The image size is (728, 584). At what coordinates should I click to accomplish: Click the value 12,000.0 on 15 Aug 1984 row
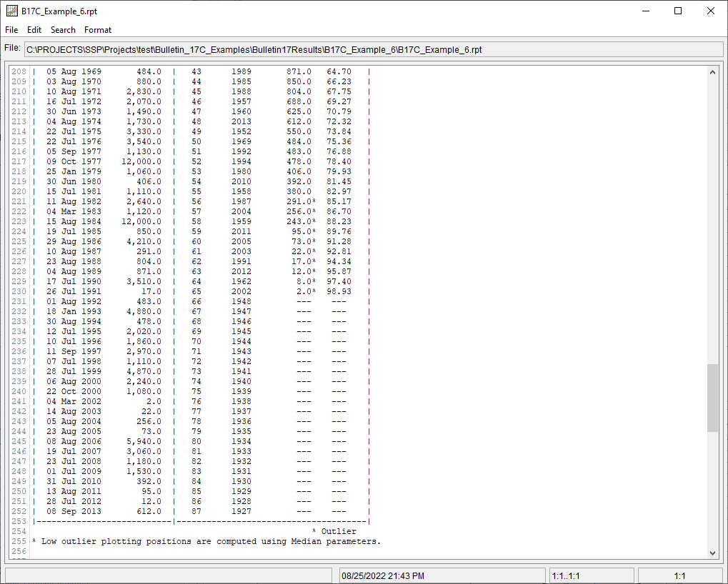point(141,221)
